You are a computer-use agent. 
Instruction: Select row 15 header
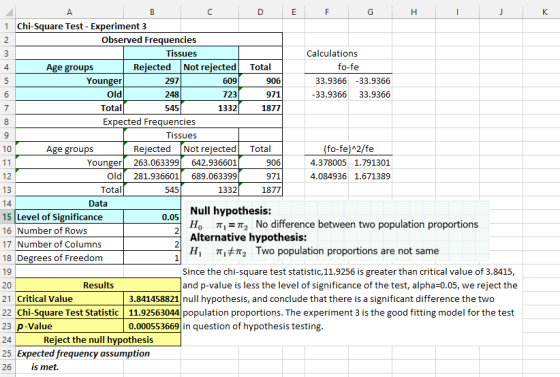pyautogui.click(x=7, y=217)
